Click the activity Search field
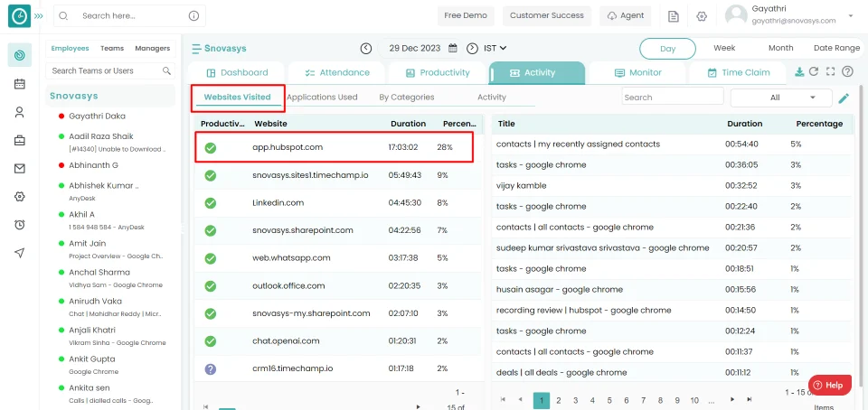The width and height of the screenshot is (868, 410). [x=673, y=97]
